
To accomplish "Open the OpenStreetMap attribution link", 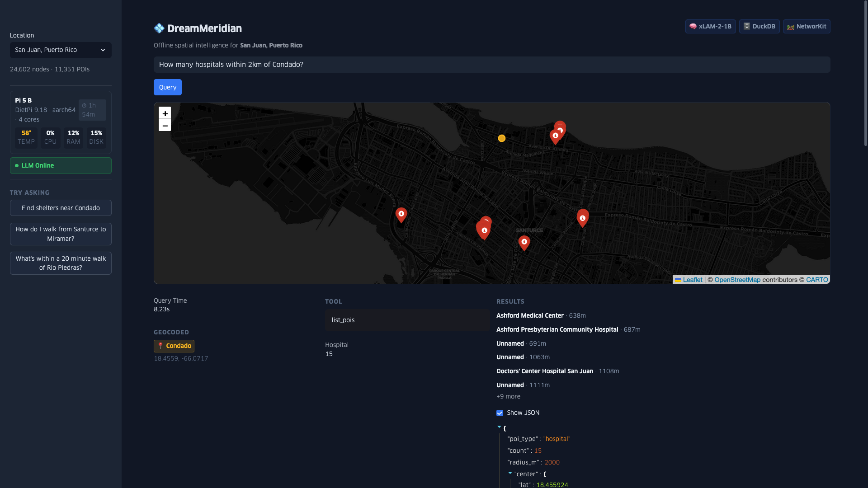I will tap(737, 280).
